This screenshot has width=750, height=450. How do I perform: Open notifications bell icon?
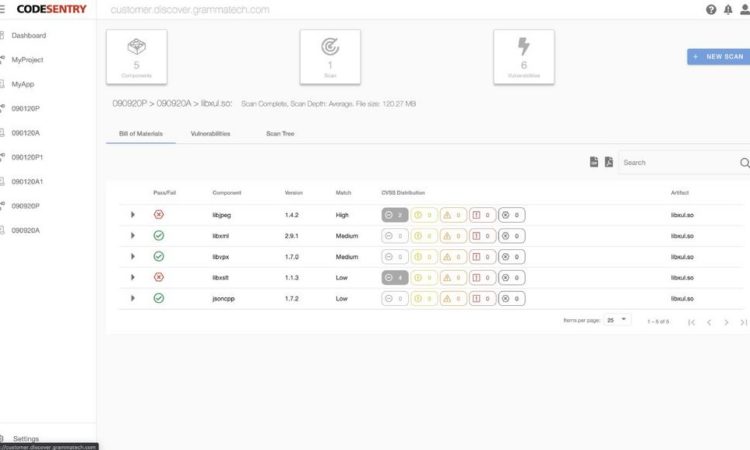coord(728,10)
